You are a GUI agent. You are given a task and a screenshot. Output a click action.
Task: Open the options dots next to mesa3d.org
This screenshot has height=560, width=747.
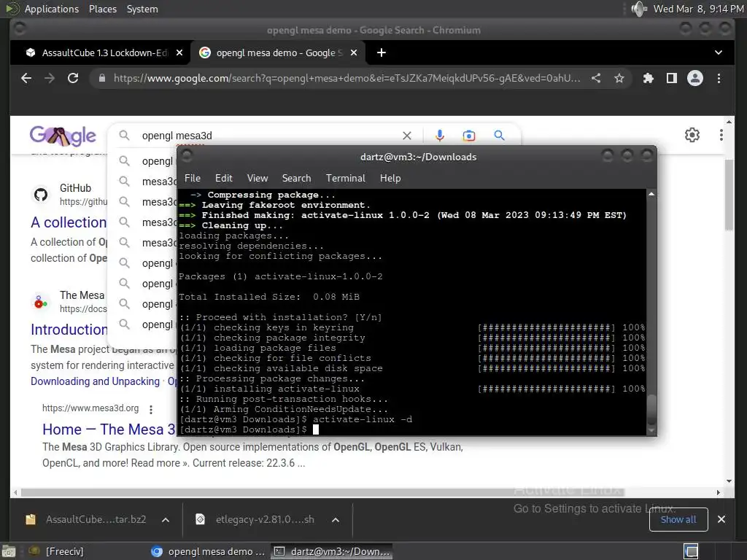pyautogui.click(x=151, y=409)
